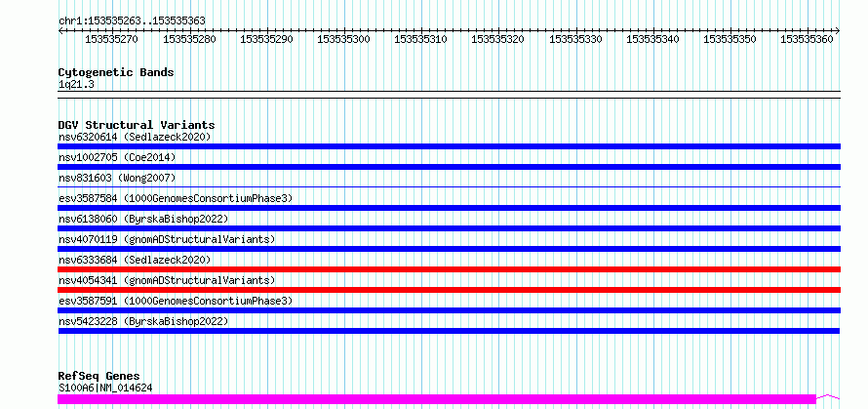868x409 pixels.
Task: Click ruler position 153535320
Action: coord(497,39)
